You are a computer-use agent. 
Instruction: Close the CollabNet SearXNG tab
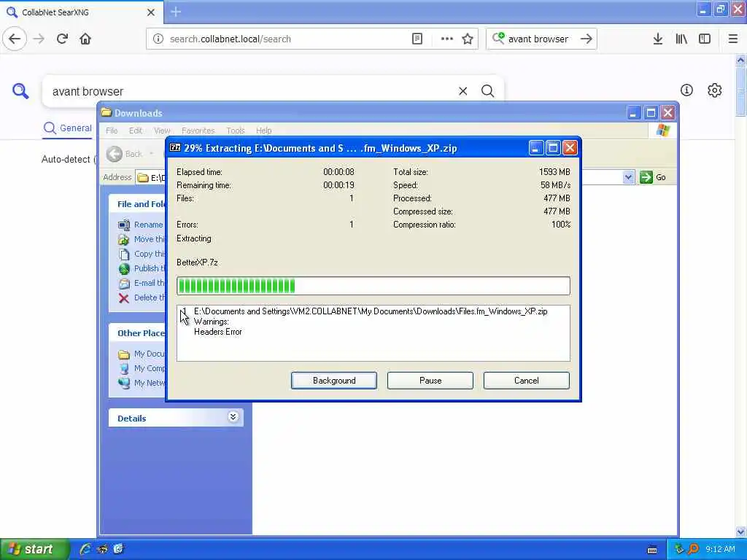coord(150,12)
